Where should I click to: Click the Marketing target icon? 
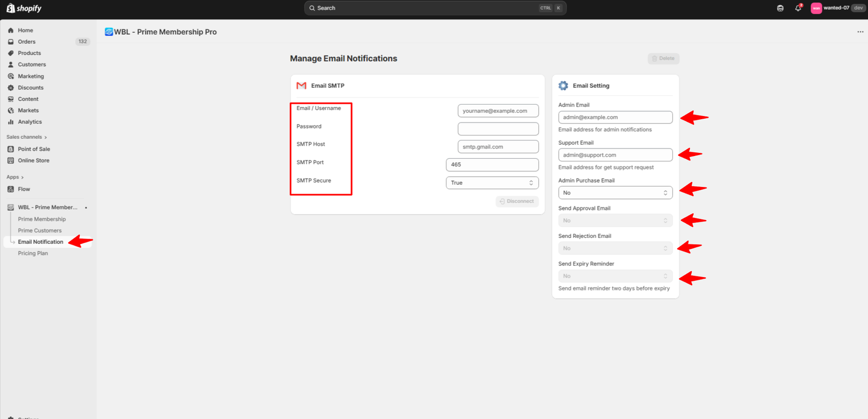tap(10, 76)
